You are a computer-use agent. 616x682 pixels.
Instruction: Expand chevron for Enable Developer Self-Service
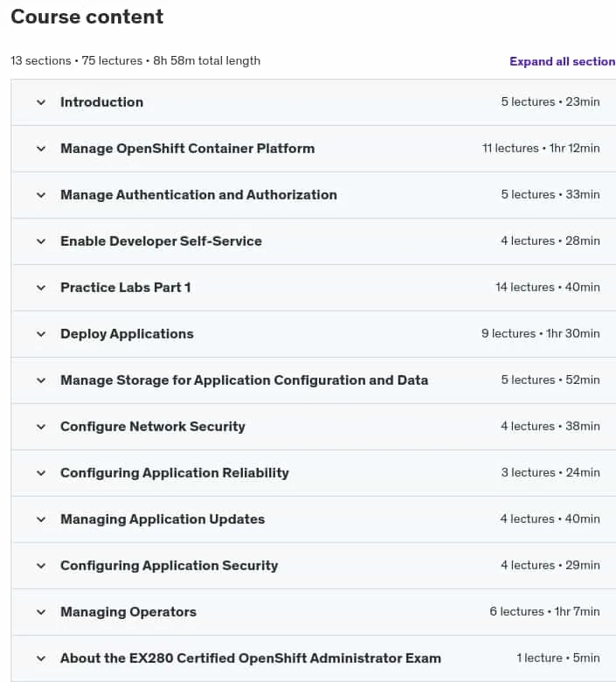[x=41, y=241]
